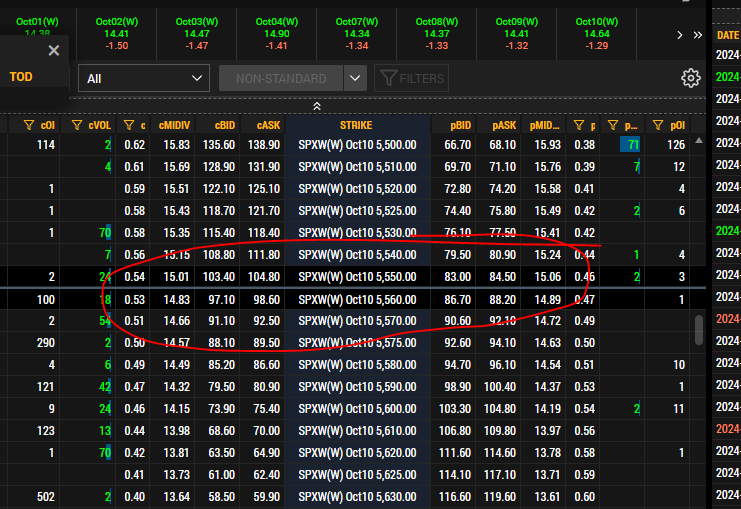Sort by the STRIKE column header

(356, 125)
